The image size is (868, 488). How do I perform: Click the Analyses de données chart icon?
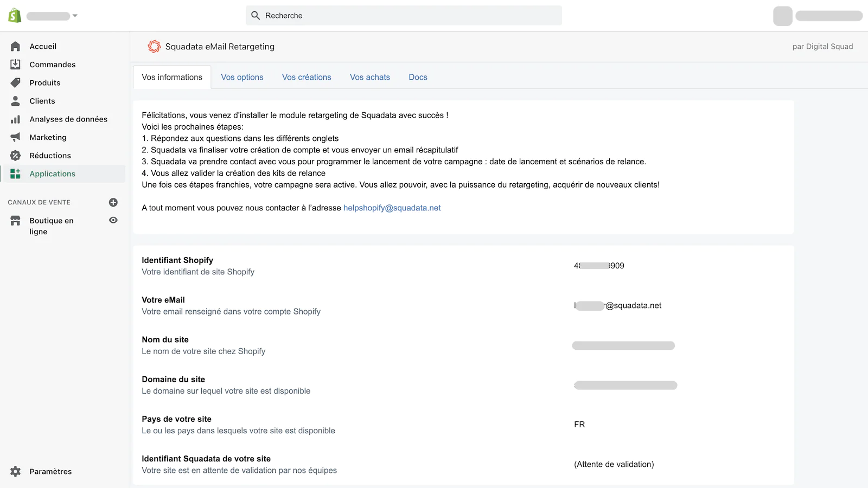(15, 119)
